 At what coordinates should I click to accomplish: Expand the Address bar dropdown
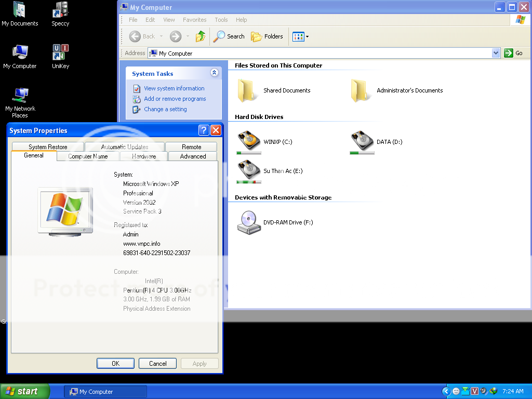496,53
